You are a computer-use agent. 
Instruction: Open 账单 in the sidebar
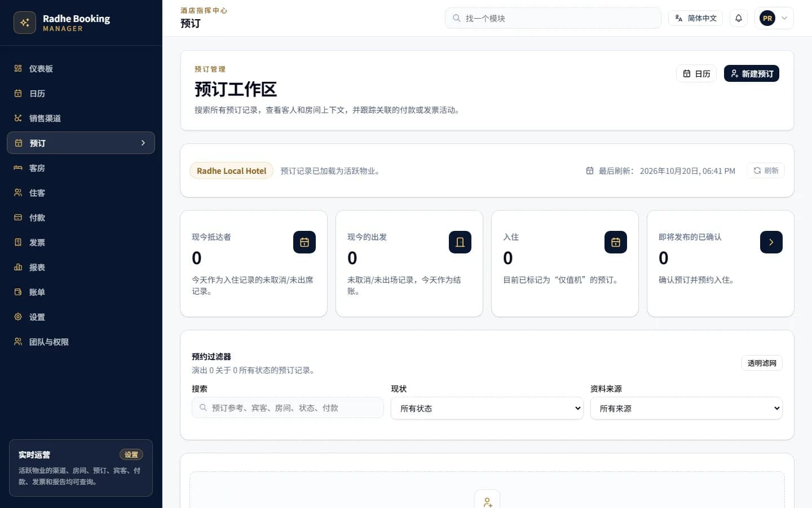click(x=81, y=292)
